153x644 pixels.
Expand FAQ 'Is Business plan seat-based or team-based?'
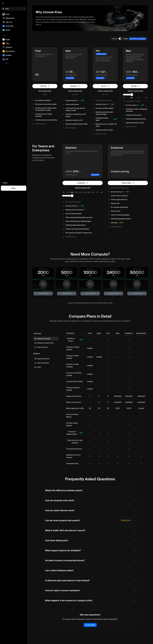90,580
